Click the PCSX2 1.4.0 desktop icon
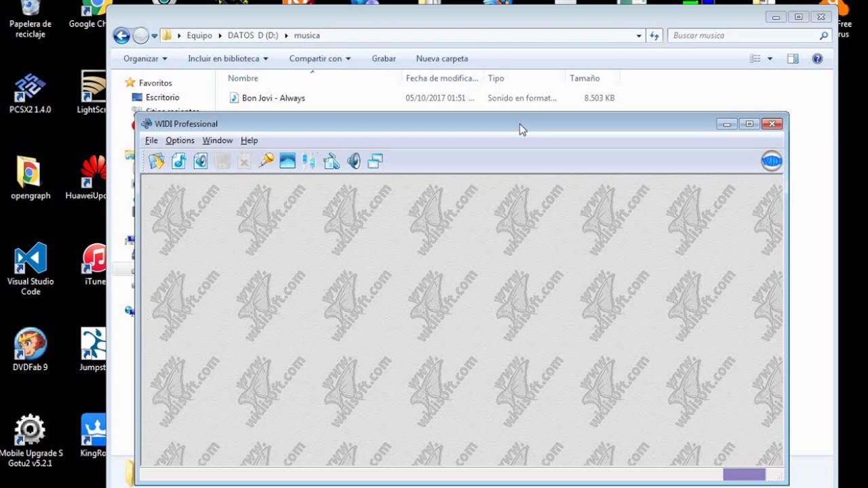This screenshot has width=868, height=488. click(30, 94)
